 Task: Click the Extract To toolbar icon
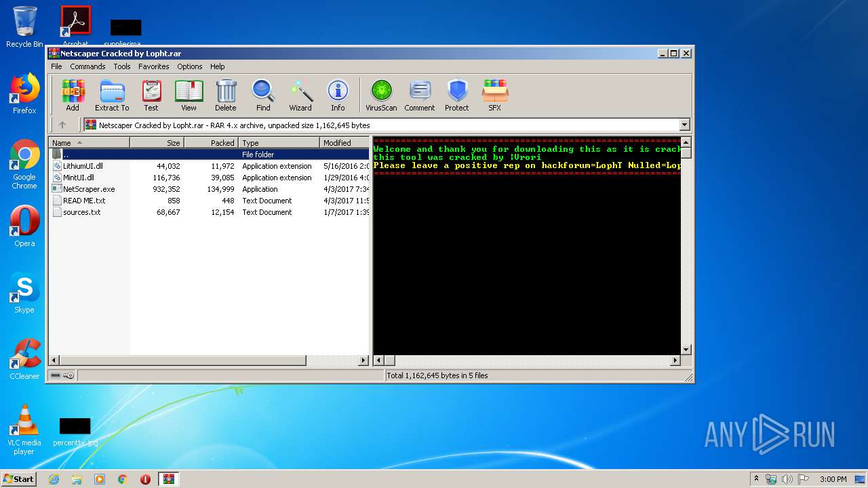[x=112, y=95]
